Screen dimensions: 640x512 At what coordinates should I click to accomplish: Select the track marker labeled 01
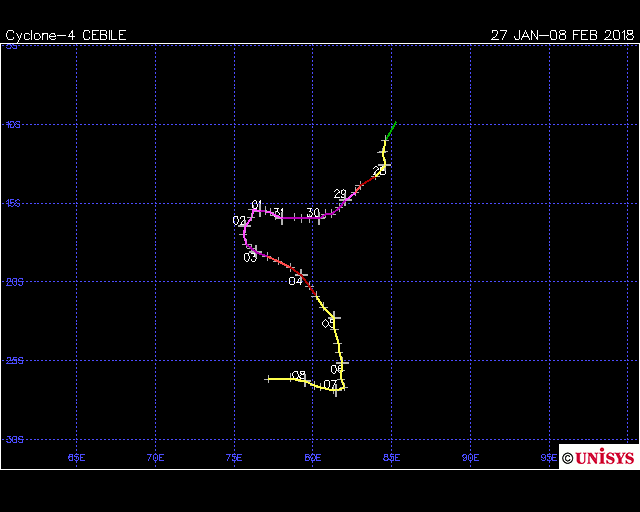click(x=256, y=205)
